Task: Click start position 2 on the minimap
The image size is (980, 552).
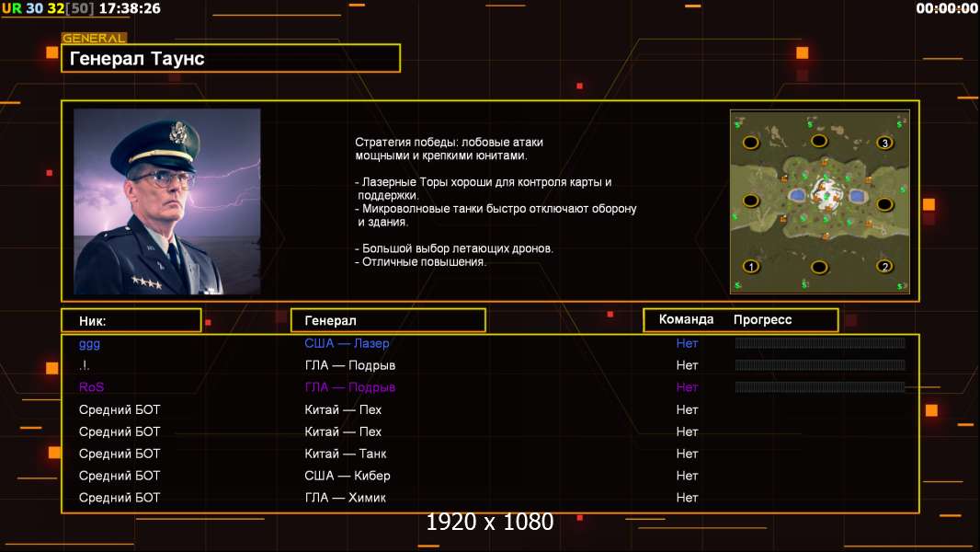Action: [x=884, y=266]
